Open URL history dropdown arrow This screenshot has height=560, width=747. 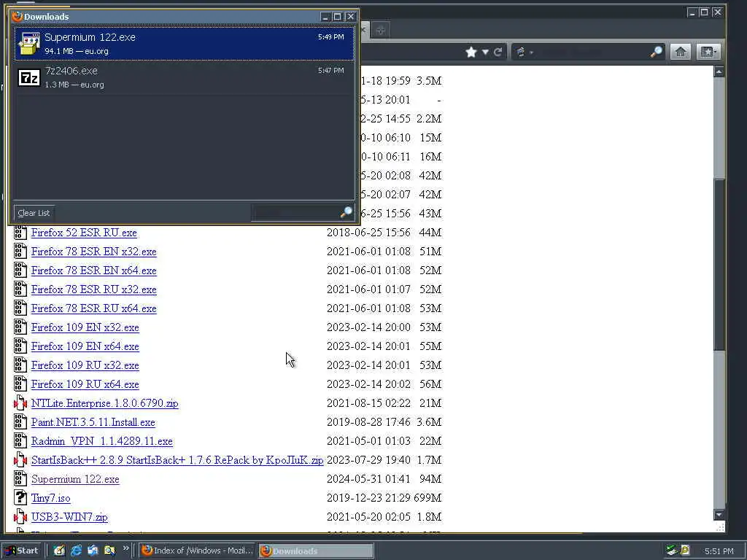pyautogui.click(x=485, y=52)
